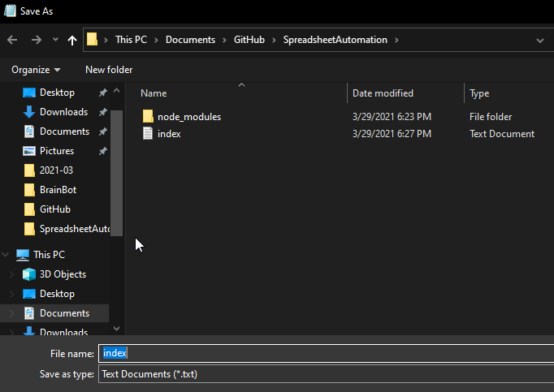Click the folder icon in address bar
554x392 pixels.
93,39
